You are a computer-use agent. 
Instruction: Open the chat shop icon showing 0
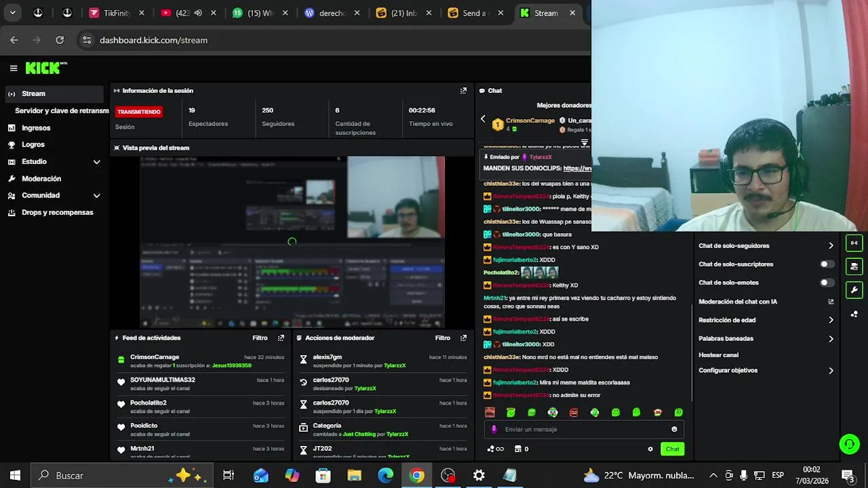pos(521,449)
